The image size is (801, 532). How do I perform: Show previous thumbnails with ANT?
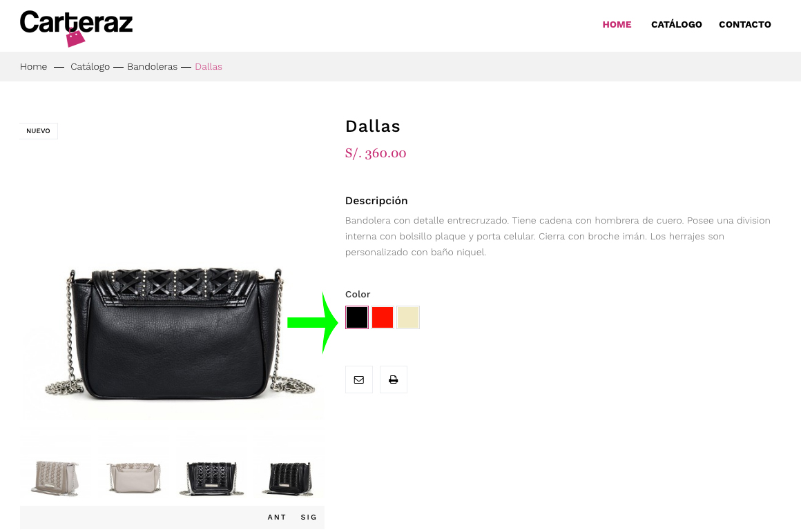pos(276,518)
